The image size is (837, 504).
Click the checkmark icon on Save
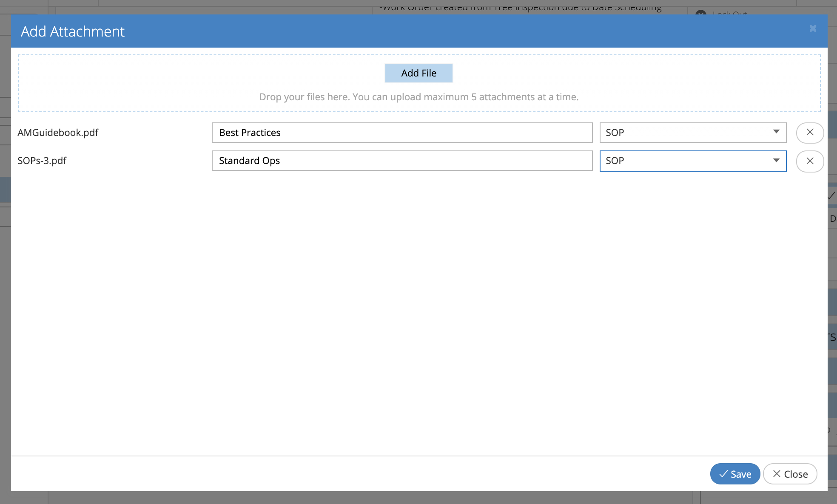pyautogui.click(x=723, y=474)
